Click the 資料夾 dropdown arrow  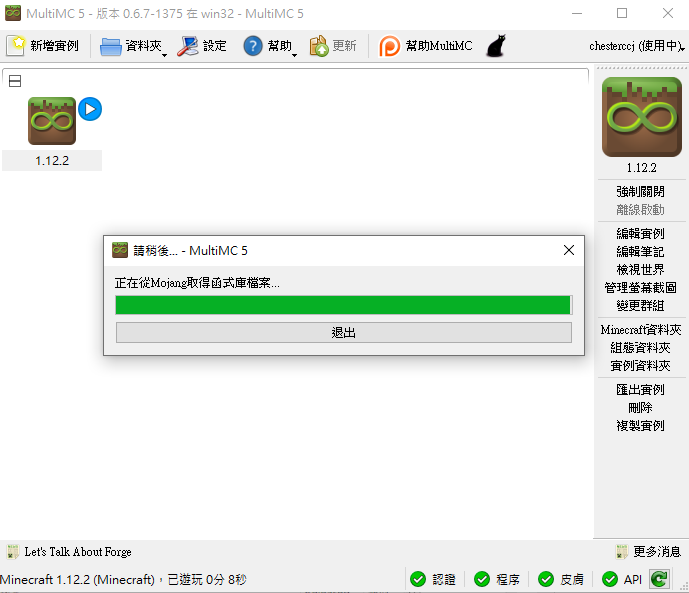click(164, 55)
